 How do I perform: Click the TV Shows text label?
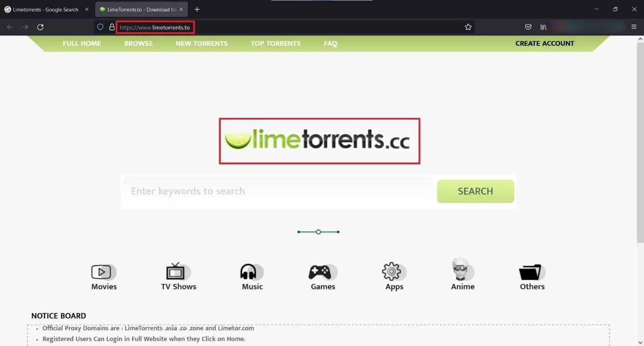click(x=179, y=287)
